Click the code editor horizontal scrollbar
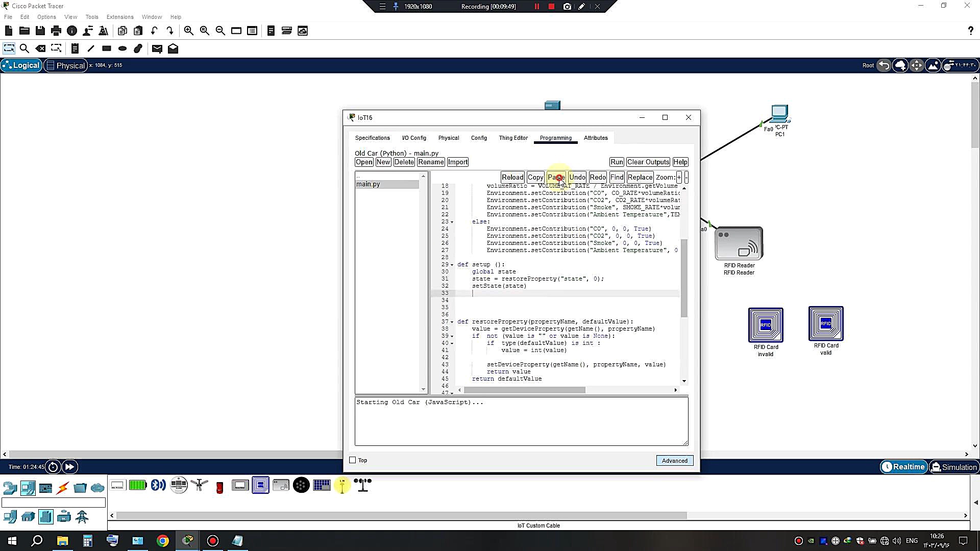This screenshot has height=551, width=980. (525, 390)
